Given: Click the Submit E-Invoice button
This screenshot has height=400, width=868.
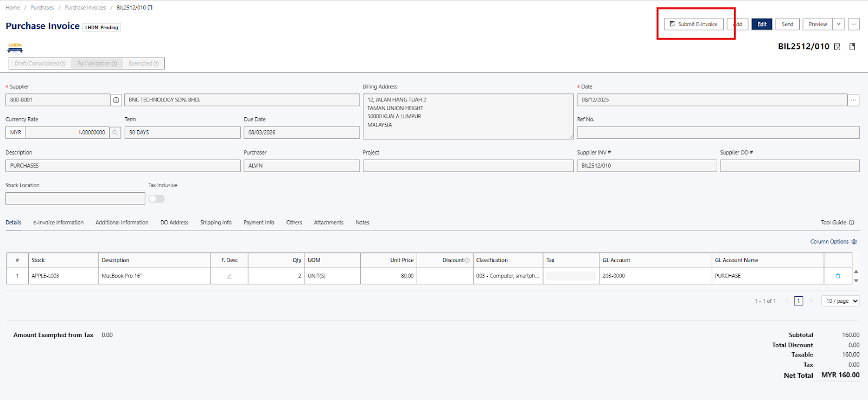Looking at the screenshot, I should pyautogui.click(x=694, y=24).
